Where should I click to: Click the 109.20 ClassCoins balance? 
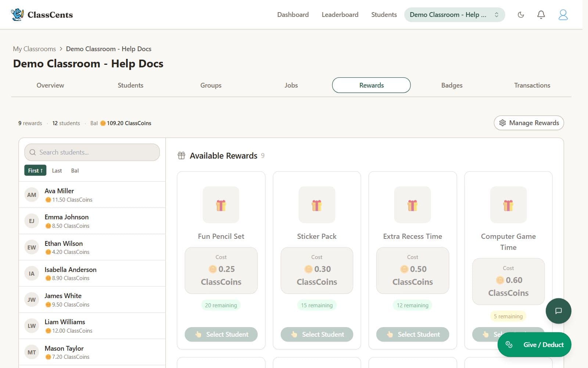pos(126,123)
